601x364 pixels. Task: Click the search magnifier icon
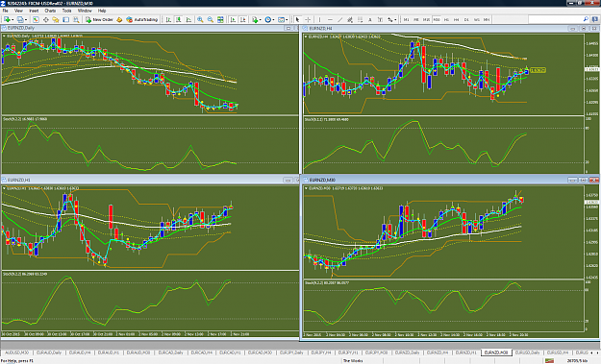tap(586, 19)
